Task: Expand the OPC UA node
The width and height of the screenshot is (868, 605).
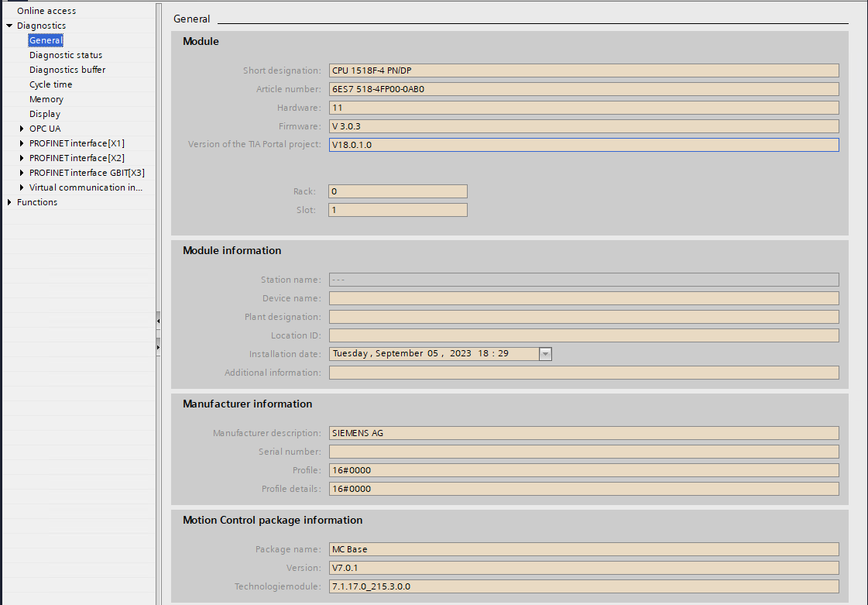Action: (x=22, y=129)
